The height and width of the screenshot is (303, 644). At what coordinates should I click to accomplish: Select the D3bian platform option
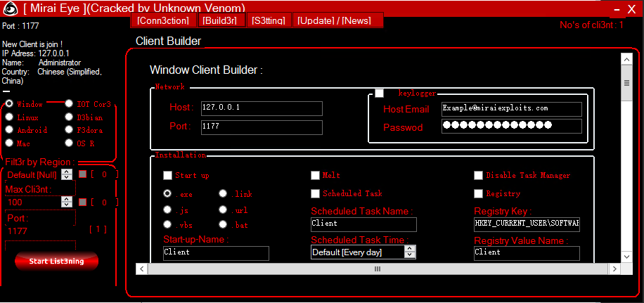69,117
